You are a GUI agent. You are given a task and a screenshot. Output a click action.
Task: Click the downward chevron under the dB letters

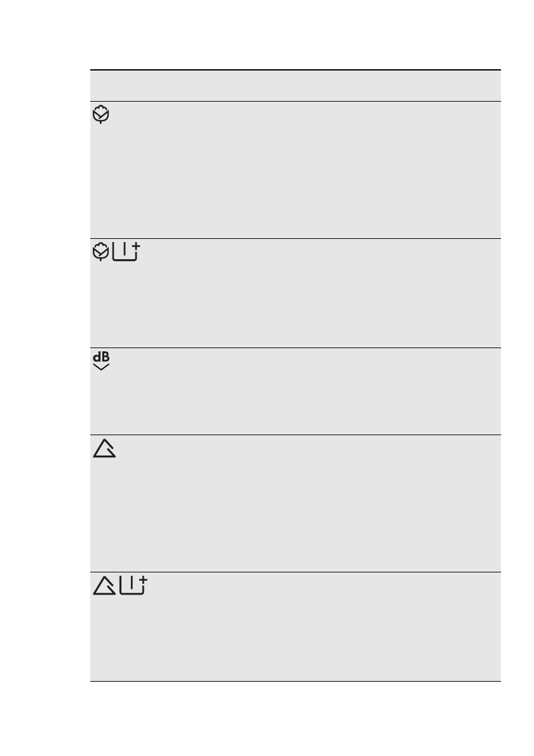click(x=101, y=367)
